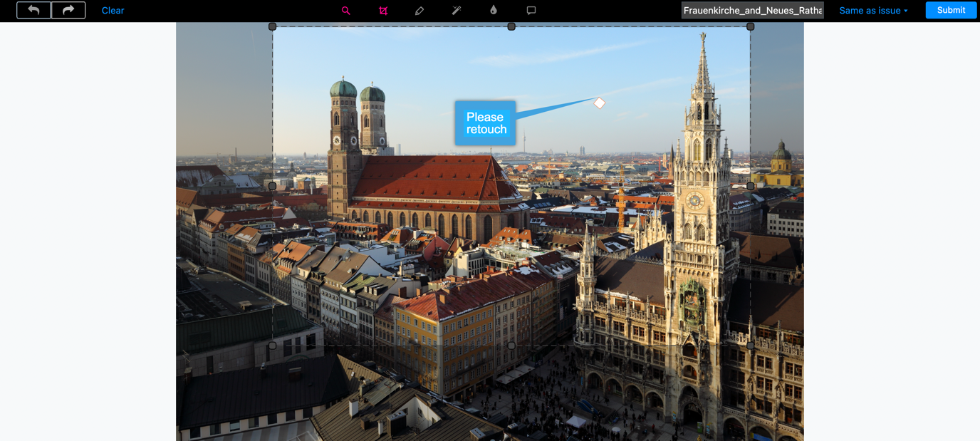Click the diamond annotation anchor marker
This screenshot has width=980, height=441.
599,102
